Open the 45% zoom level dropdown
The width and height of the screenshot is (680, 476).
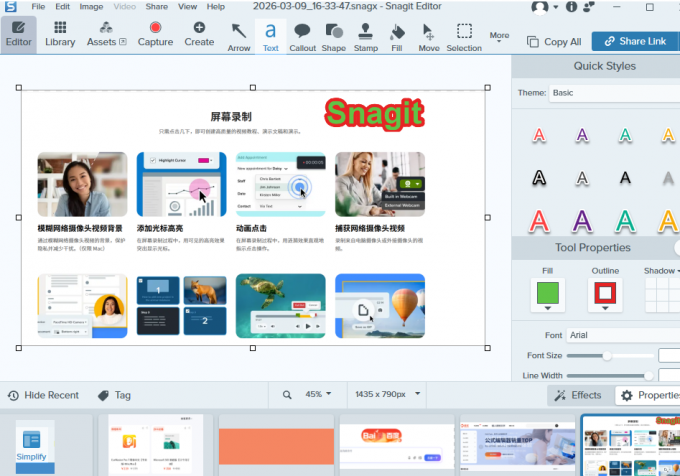pyautogui.click(x=318, y=394)
